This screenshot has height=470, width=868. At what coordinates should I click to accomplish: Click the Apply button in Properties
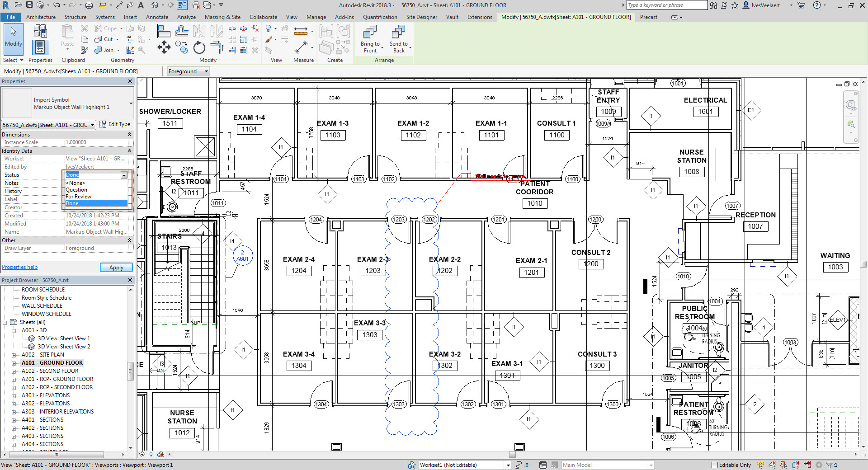pyautogui.click(x=116, y=267)
